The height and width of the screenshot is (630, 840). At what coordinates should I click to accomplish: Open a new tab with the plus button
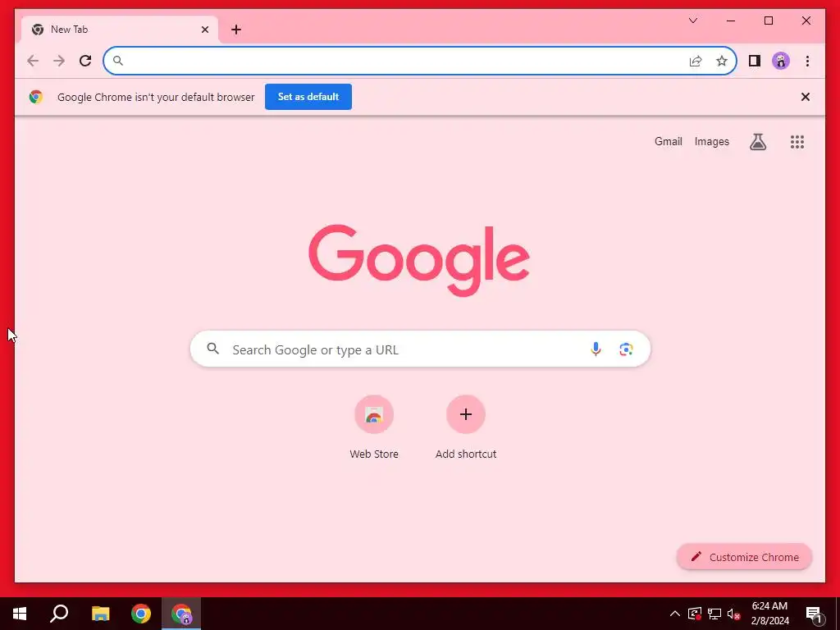tap(236, 30)
